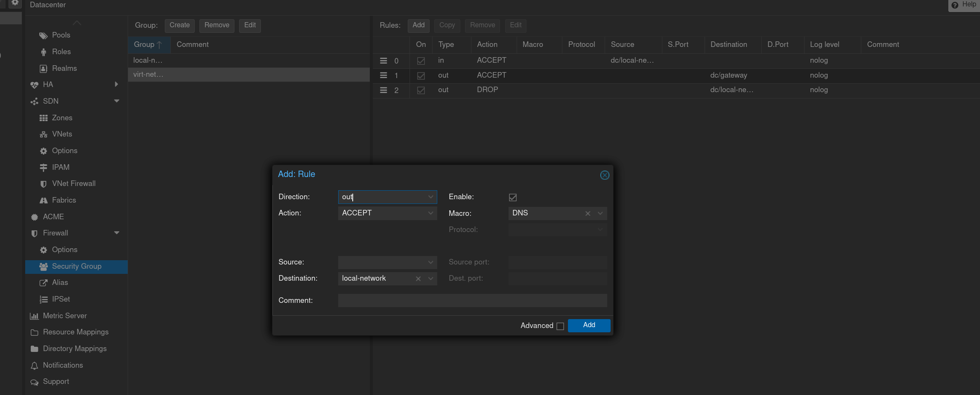
Task: Click the Resource Mappings folder icon
Action: pos(34,332)
